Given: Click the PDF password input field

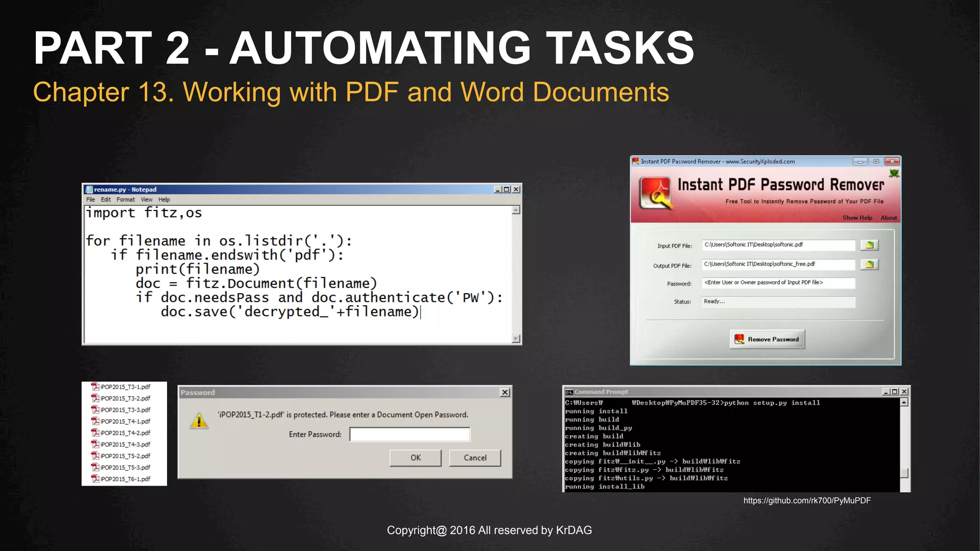Looking at the screenshot, I should (x=778, y=283).
